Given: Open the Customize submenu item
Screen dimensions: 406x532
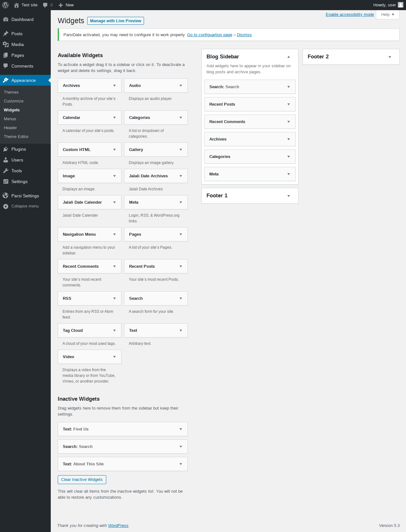Looking at the screenshot, I should [14, 101].
